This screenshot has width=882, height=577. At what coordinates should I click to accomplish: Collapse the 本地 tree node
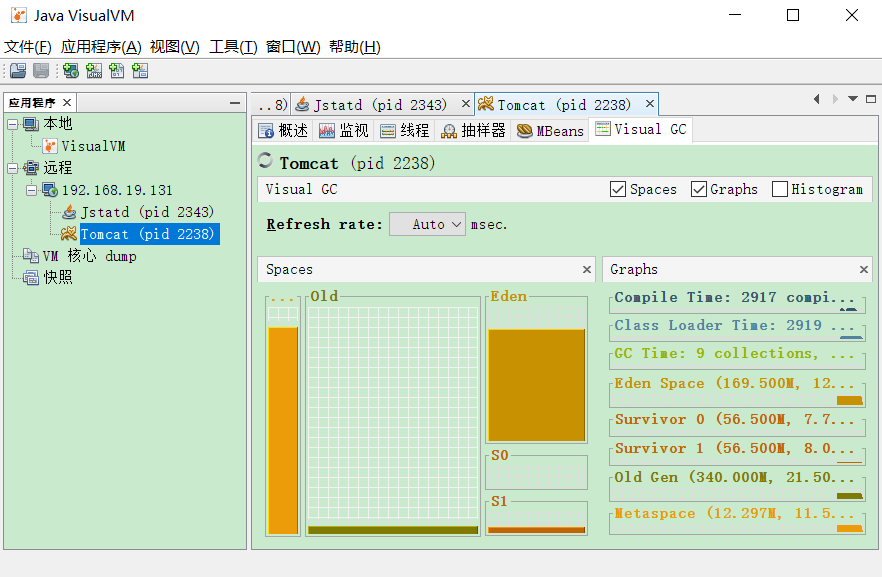pyautogui.click(x=12, y=124)
